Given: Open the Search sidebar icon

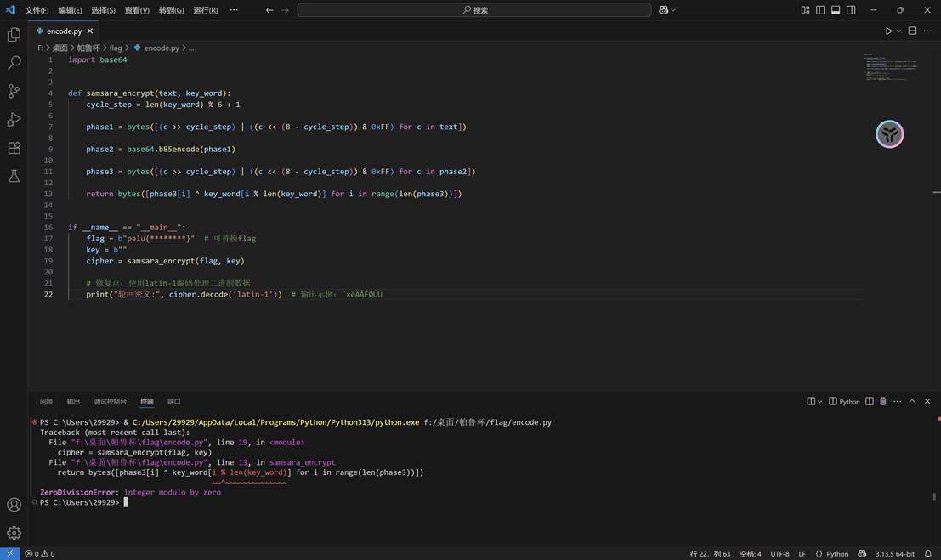Looking at the screenshot, I should pos(13,62).
